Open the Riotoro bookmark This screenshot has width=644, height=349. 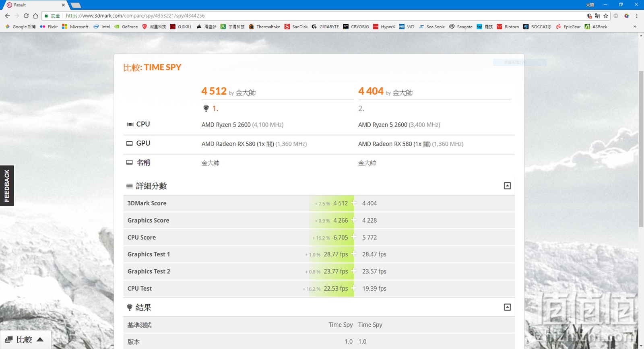click(x=508, y=27)
